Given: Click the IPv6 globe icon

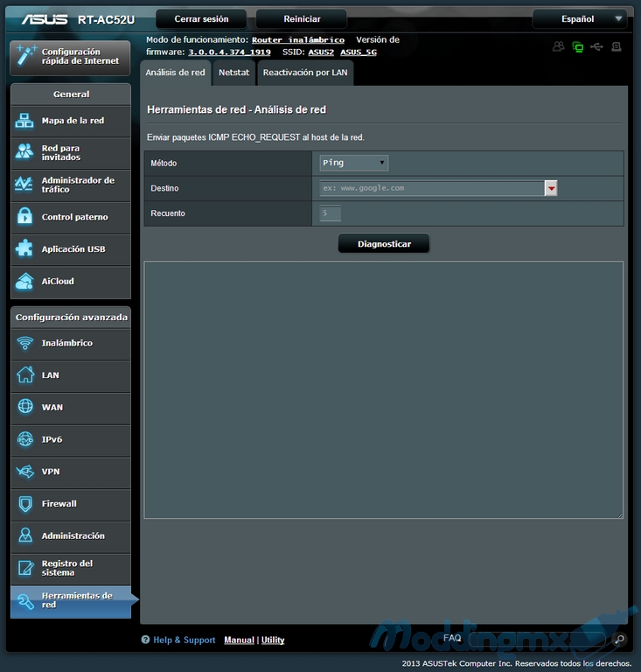Looking at the screenshot, I should coord(25,439).
